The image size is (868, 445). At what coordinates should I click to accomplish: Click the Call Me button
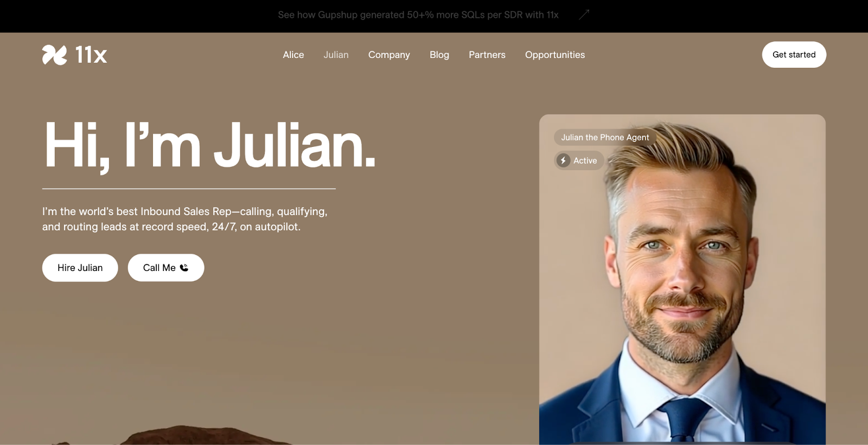[166, 268]
